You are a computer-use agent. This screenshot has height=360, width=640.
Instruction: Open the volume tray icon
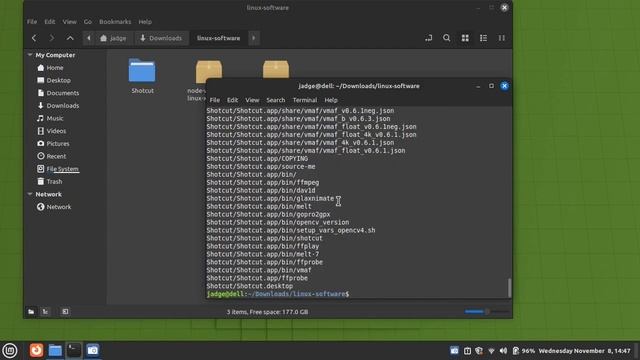click(x=503, y=351)
